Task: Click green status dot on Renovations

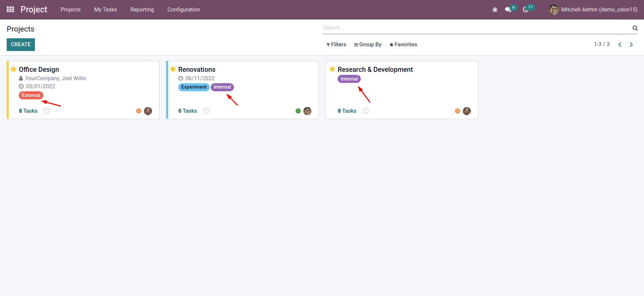Action: (298, 111)
